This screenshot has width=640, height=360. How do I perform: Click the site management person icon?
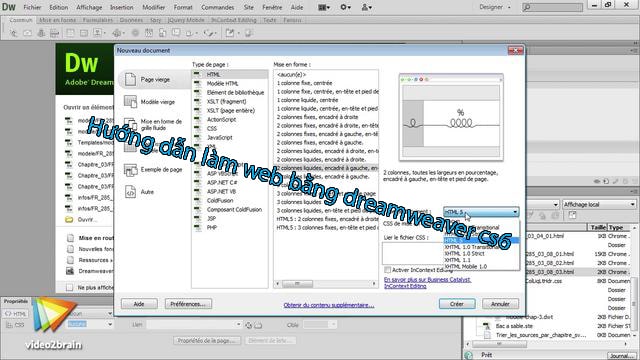(367, 7)
